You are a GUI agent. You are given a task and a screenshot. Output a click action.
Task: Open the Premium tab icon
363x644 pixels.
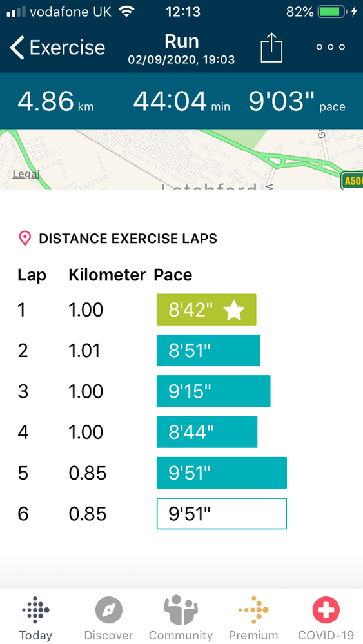coord(253,610)
